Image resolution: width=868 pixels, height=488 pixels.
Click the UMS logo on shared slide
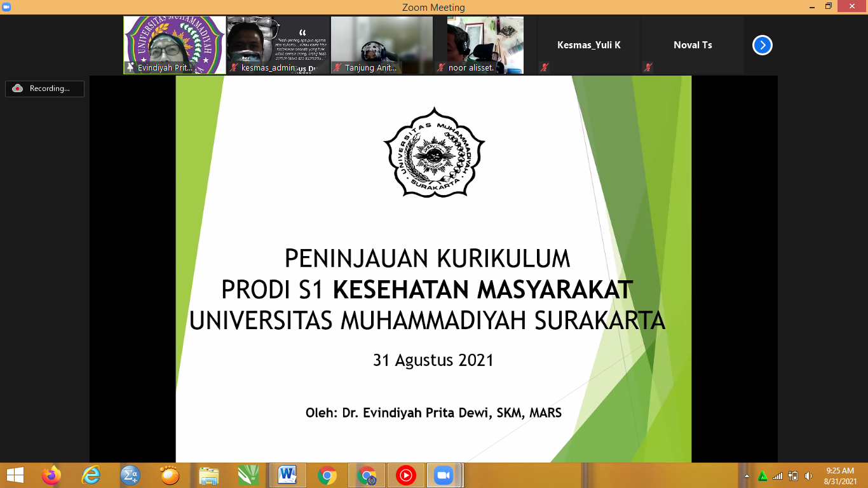[434, 152]
